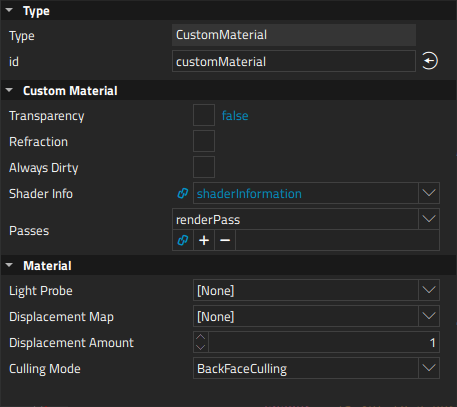The height and width of the screenshot is (407, 457).
Task: Click the link icon next to Shader Info
Action: [183, 193]
